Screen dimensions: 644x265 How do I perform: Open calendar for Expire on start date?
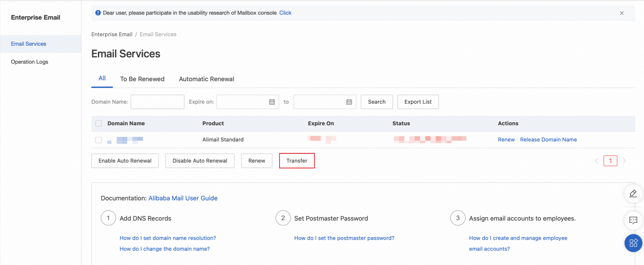click(272, 102)
